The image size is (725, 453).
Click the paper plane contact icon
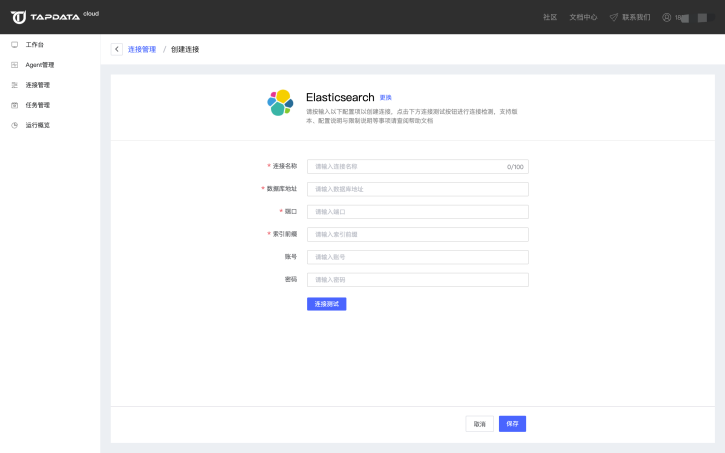click(614, 17)
